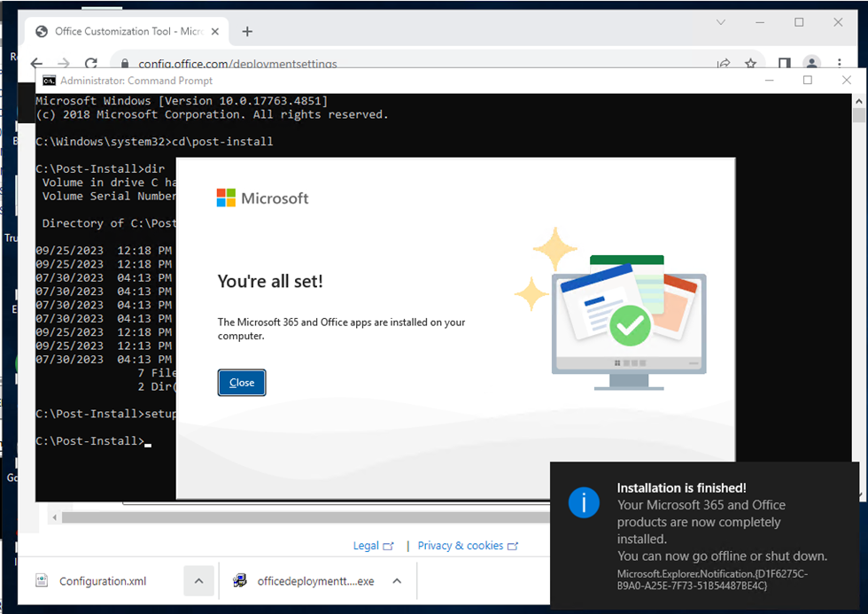Reload the config.office.com page

[91, 63]
